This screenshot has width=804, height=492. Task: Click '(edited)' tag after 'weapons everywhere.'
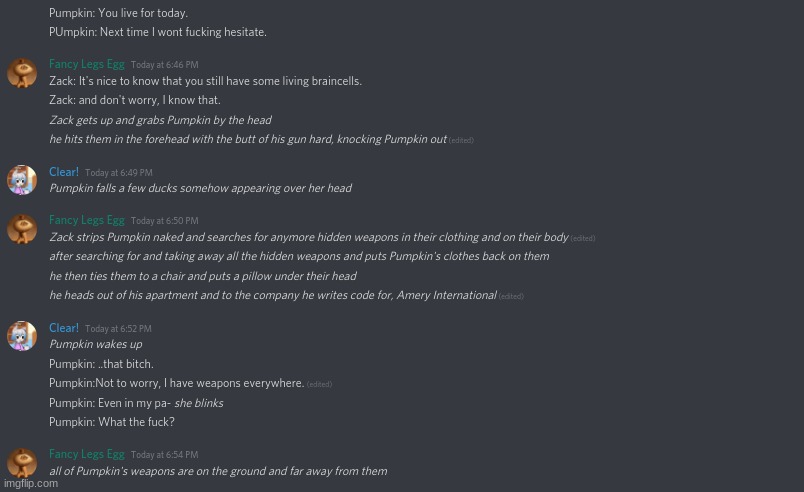click(x=319, y=384)
